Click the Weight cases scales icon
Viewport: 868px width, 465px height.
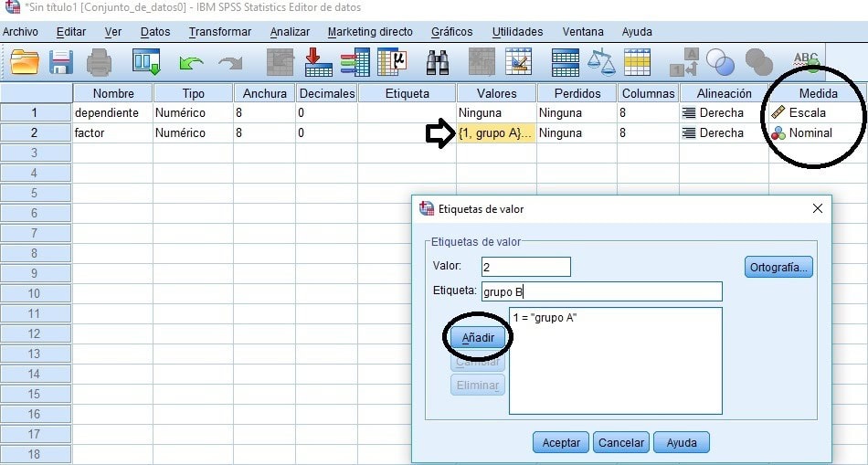(x=601, y=62)
